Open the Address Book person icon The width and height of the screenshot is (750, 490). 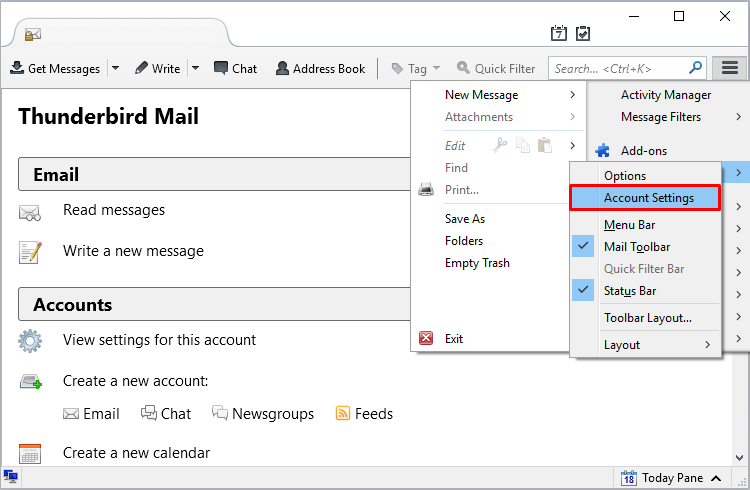tap(282, 68)
